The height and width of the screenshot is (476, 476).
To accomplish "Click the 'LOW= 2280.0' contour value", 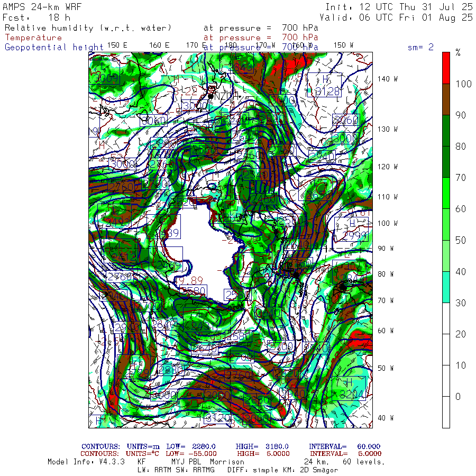I will pyautogui.click(x=191, y=446).
